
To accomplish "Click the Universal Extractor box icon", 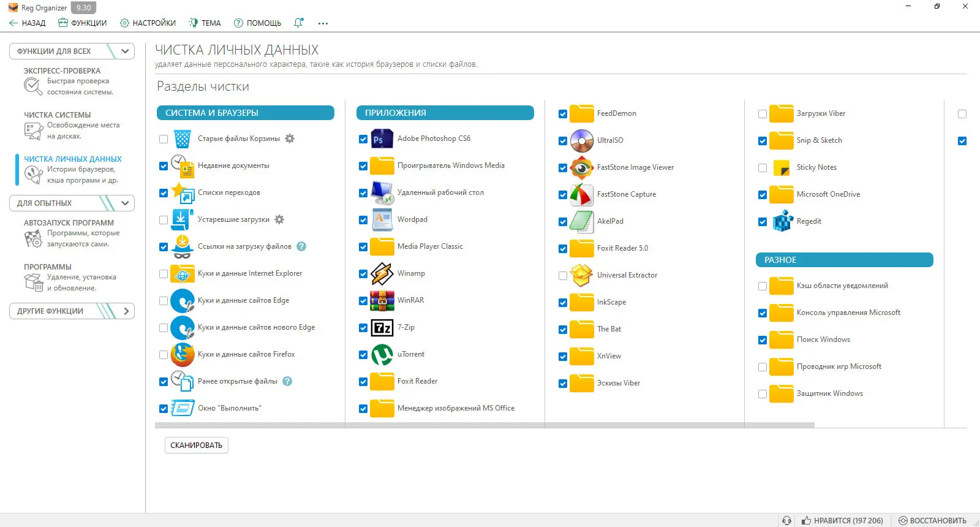I will [x=582, y=276].
